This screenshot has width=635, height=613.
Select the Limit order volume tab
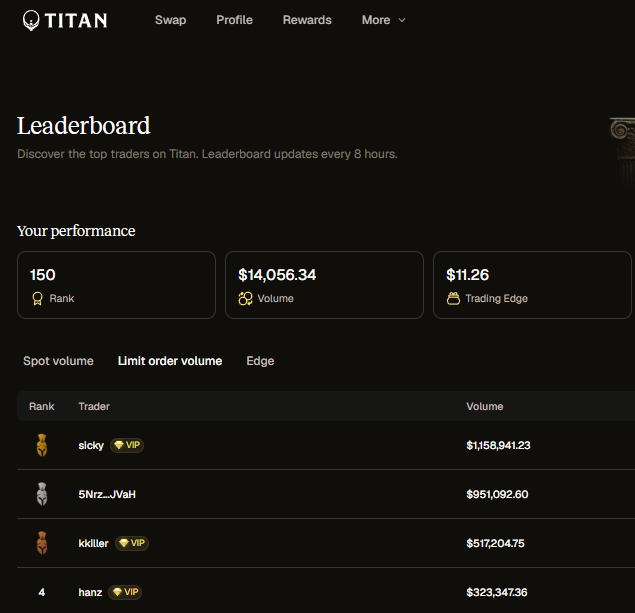[x=170, y=361]
